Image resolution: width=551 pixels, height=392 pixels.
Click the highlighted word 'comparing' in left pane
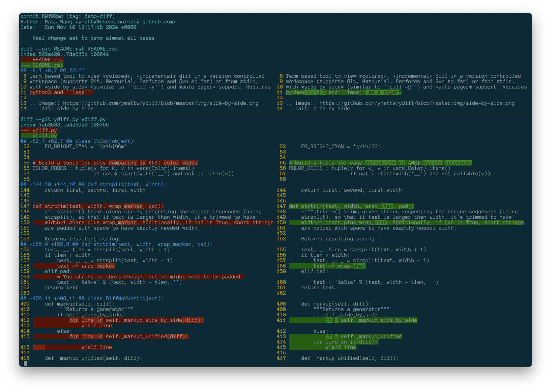coord(122,163)
